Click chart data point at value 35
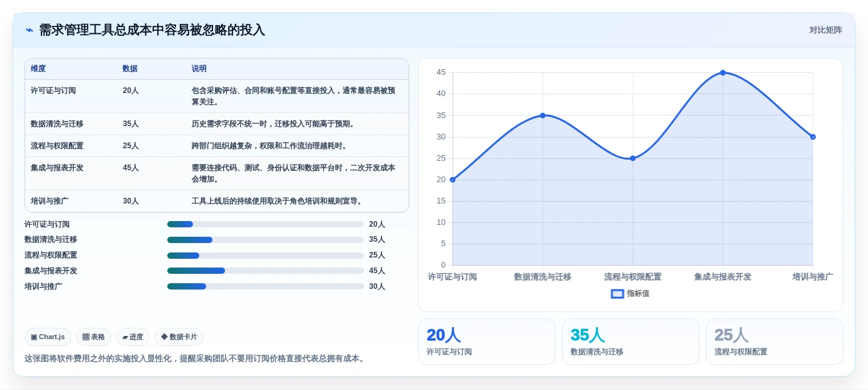 (542, 116)
